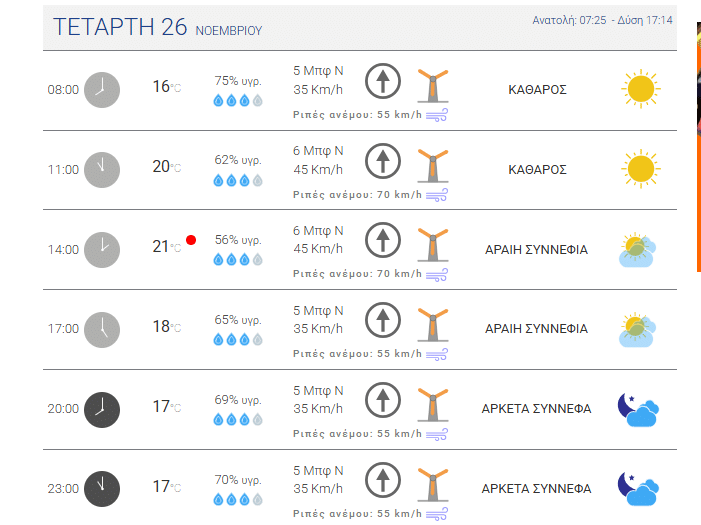This screenshot has height=525, width=701.
Task: Click the clock icon for 11:00
Action: pyautogui.click(x=101, y=169)
